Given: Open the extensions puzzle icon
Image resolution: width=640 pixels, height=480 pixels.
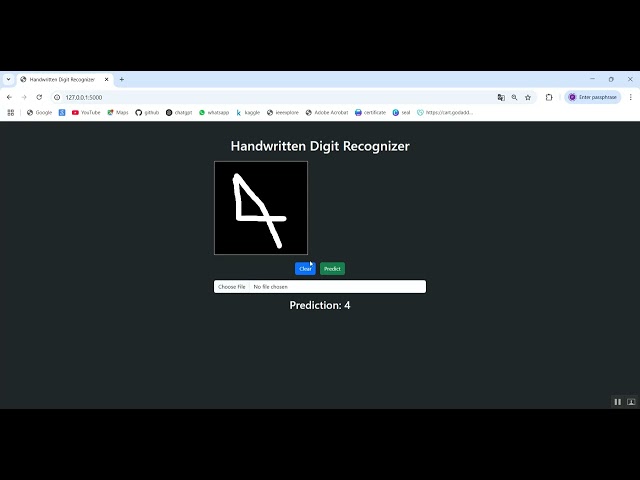Looking at the screenshot, I should (549, 97).
